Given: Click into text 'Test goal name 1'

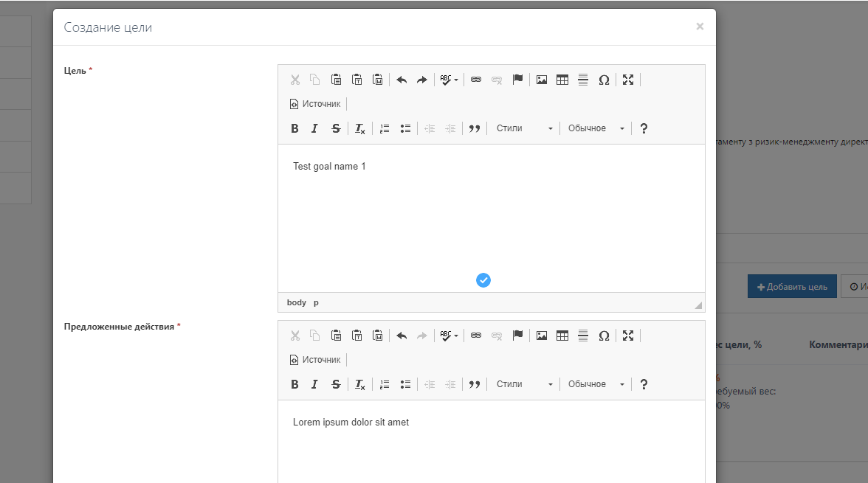Looking at the screenshot, I should (329, 167).
